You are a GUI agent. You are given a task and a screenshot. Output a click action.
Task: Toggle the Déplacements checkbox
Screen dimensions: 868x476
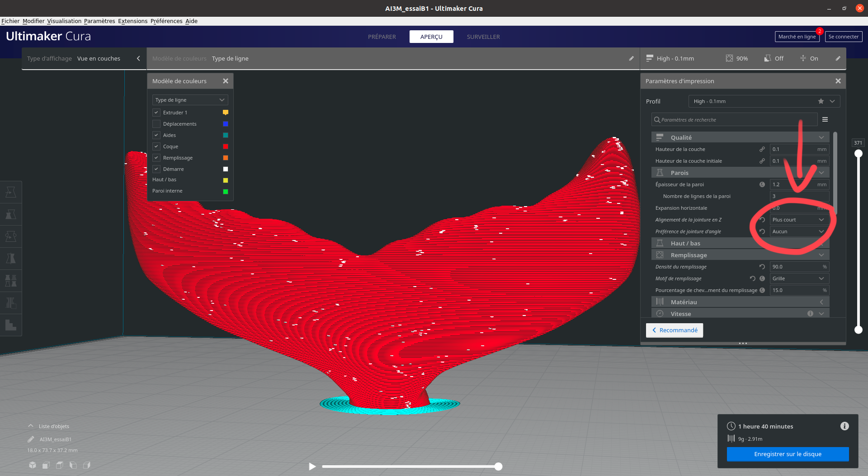(x=156, y=124)
